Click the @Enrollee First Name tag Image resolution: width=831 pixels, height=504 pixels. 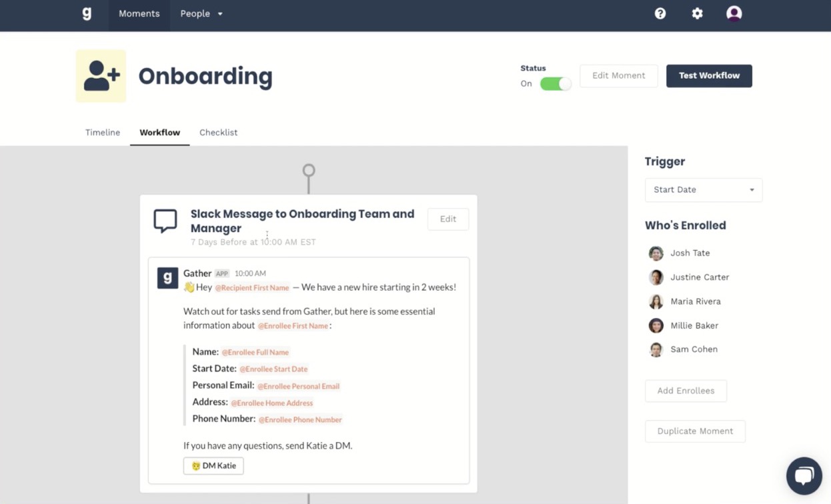coord(293,326)
